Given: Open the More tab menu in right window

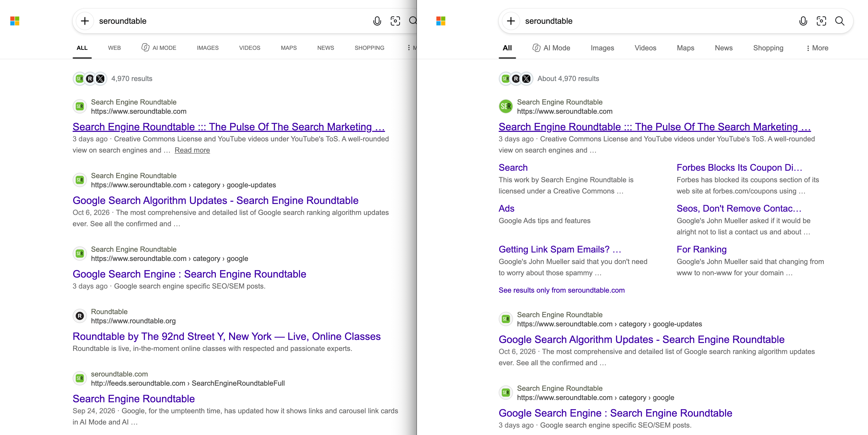Looking at the screenshot, I should coord(817,48).
